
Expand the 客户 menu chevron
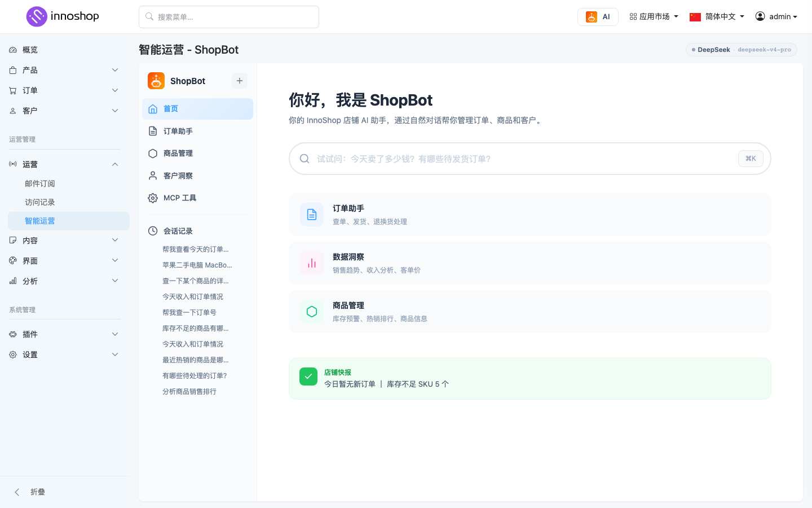(115, 111)
